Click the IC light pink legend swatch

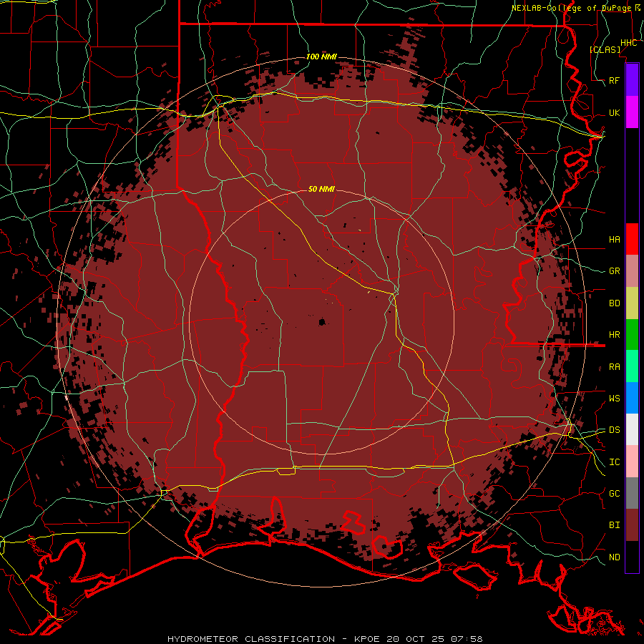point(632,462)
